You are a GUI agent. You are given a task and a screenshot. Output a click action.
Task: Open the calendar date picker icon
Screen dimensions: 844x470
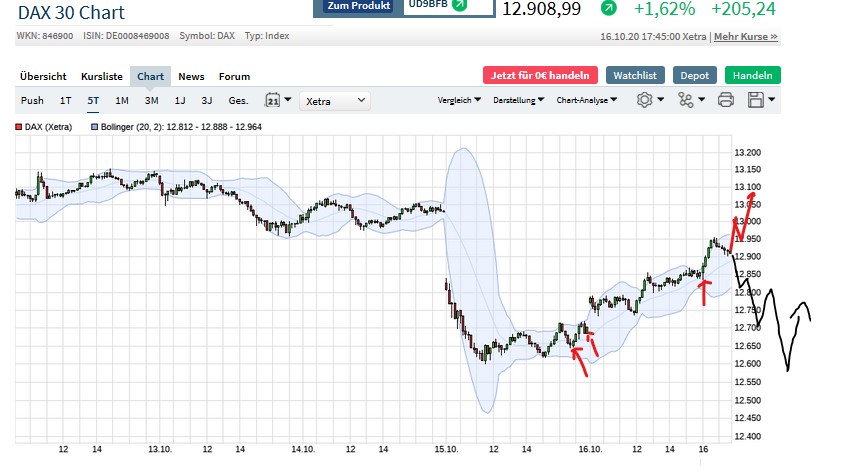(272, 100)
